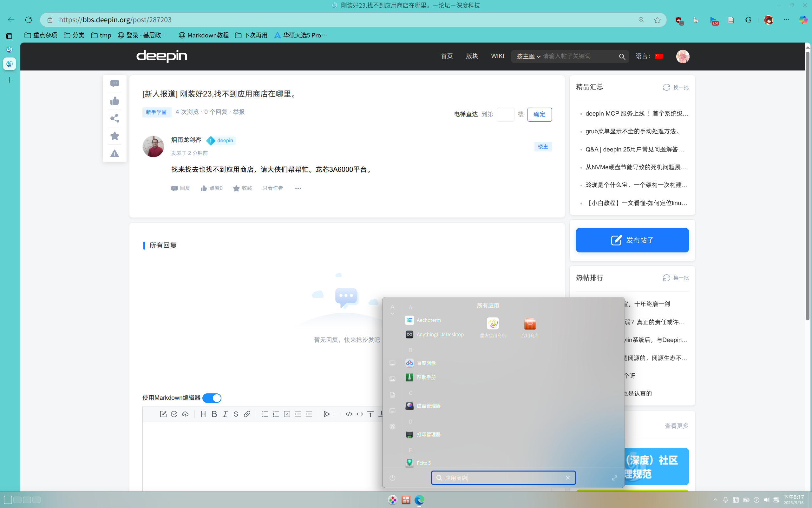Viewport: 812px width, 508px height.
Task: Click the task list checkbox icon in editor
Action: (287, 414)
